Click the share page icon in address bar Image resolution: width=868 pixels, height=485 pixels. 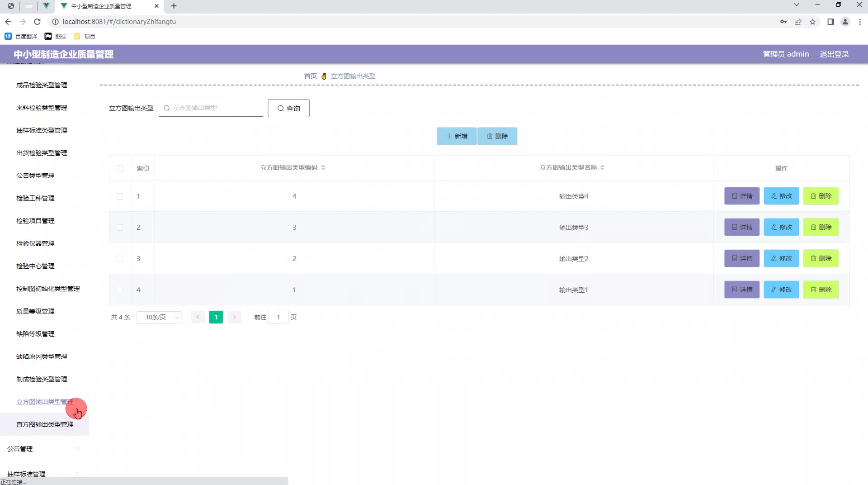[798, 22]
